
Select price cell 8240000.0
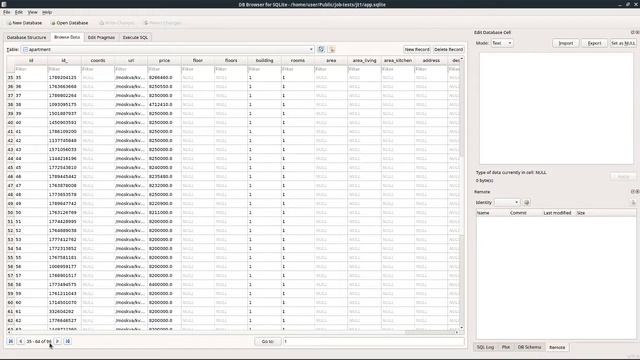164,168
